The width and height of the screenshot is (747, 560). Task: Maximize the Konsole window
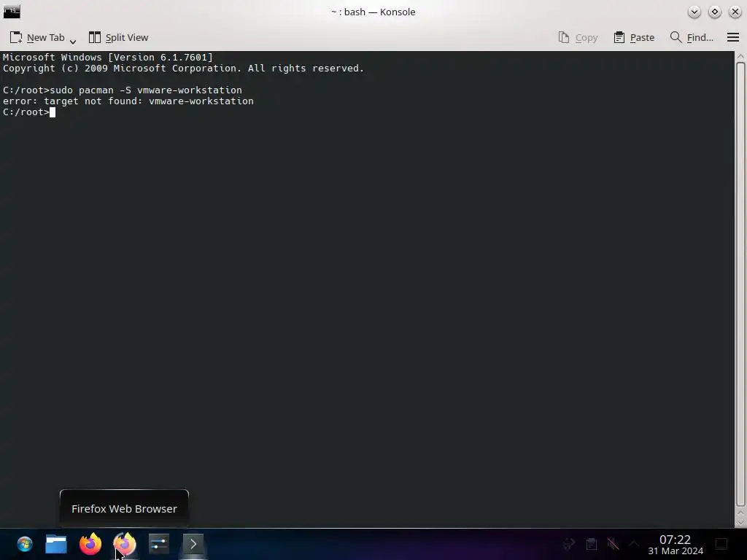pos(715,12)
